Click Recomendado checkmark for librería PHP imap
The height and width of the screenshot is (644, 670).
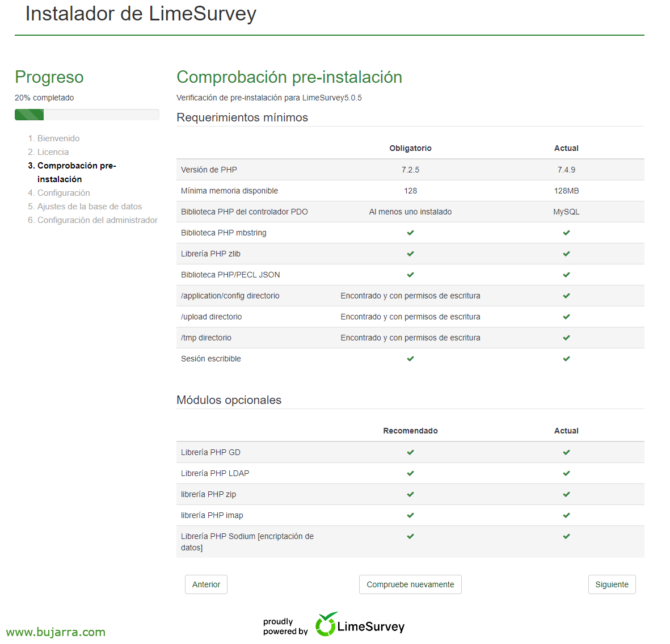coord(410,515)
